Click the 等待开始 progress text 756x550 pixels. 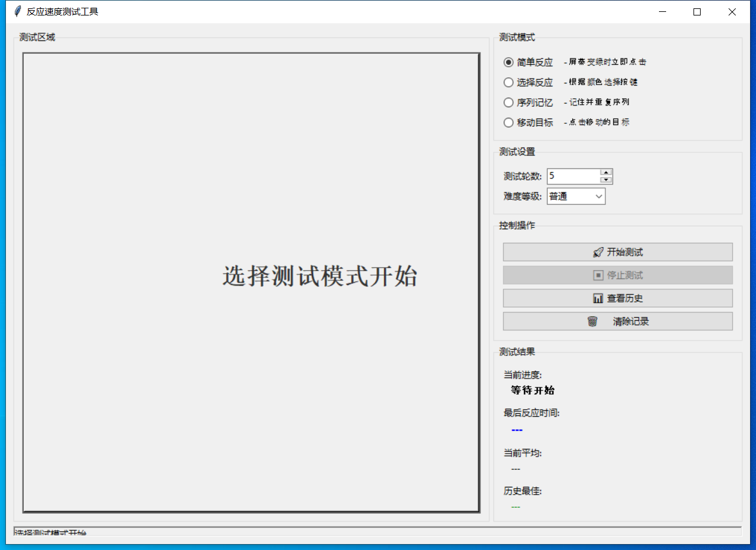(x=533, y=390)
